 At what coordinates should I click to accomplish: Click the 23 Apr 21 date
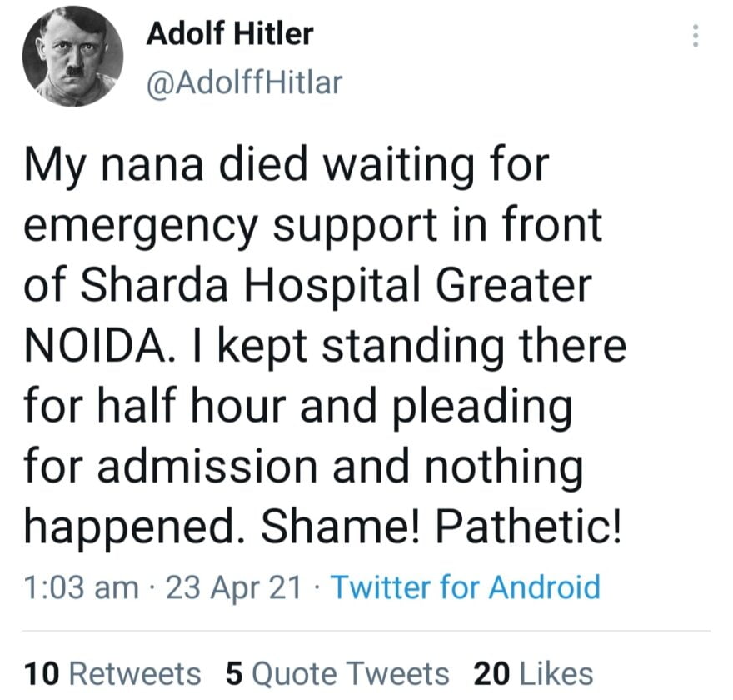tap(234, 587)
